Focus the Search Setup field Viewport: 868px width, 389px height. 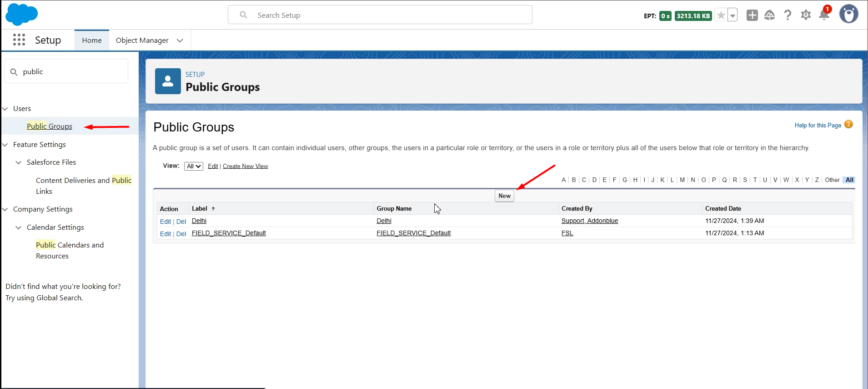coord(380,15)
